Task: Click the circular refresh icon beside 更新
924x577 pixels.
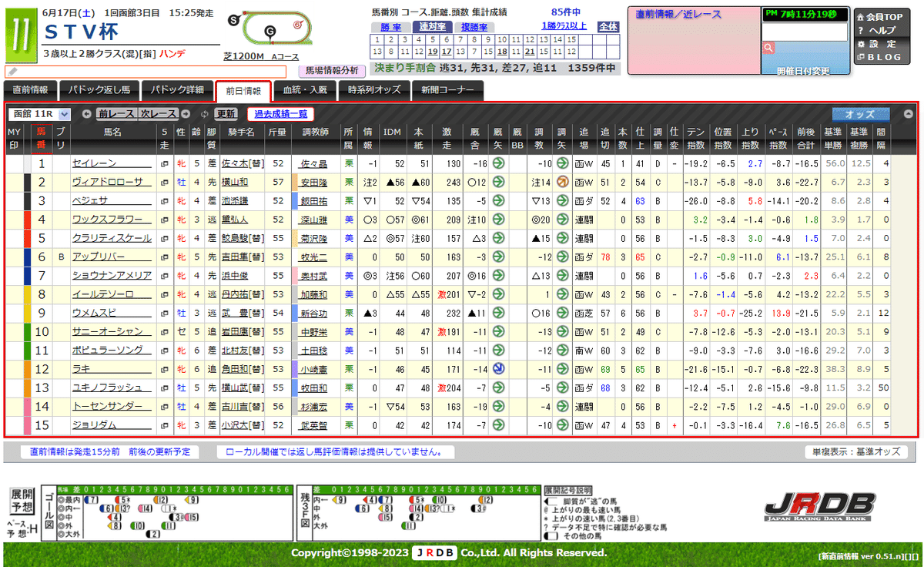Action: point(205,112)
